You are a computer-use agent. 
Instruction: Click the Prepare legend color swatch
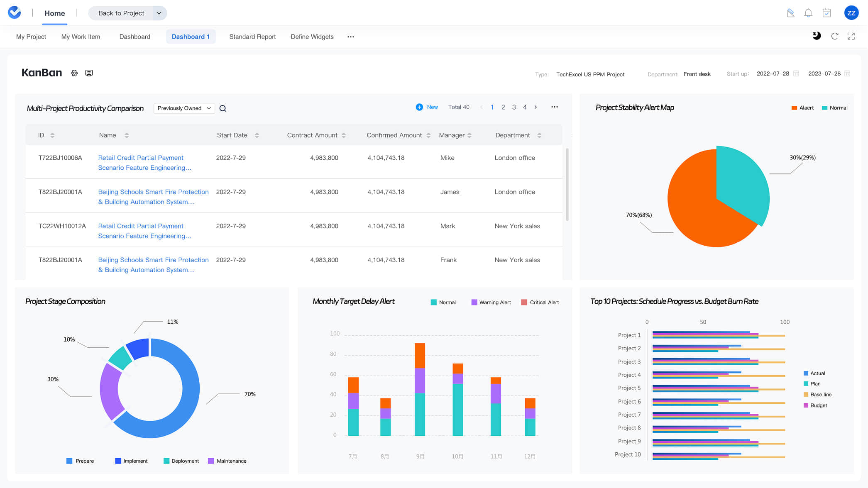coord(69,461)
